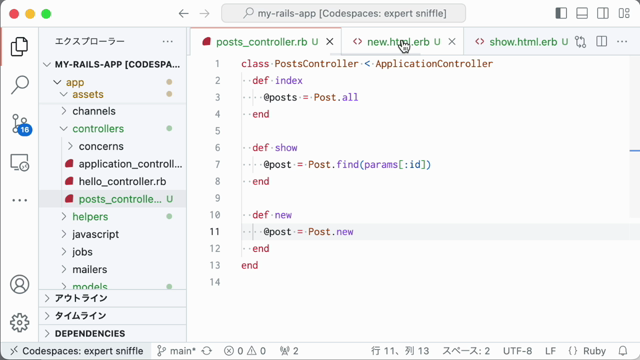Open more editor actions ellipsis menu
Image resolution: width=640 pixels, height=360 pixels.
click(x=622, y=42)
